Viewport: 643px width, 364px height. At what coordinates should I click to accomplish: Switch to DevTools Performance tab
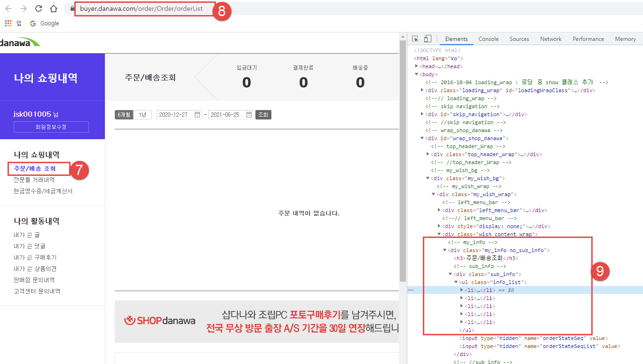[x=588, y=39]
